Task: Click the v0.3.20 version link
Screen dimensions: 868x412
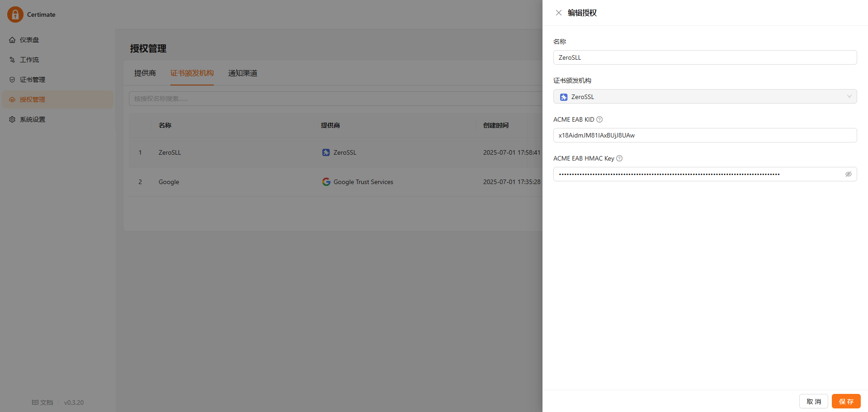Action: [74, 403]
